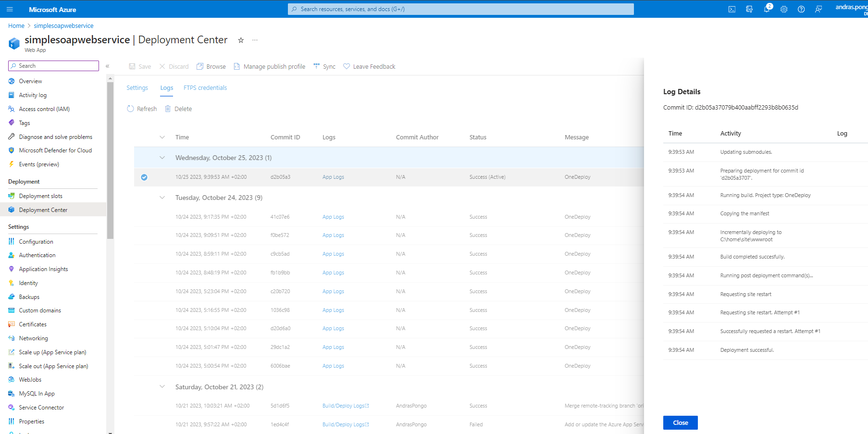Collapse the sidebar with double chevron
The width and height of the screenshot is (868, 434).
pos(108,66)
